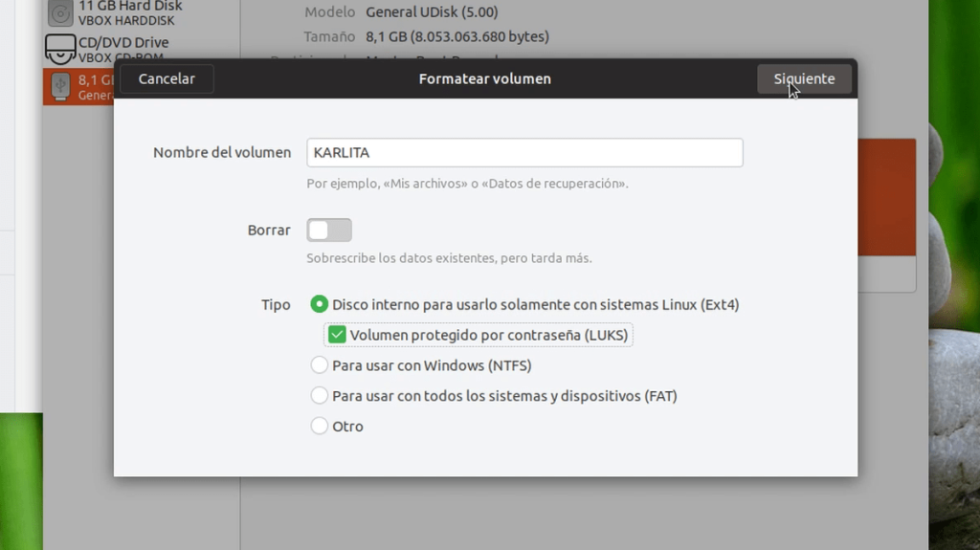Image resolution: width=980 pixels, height=550 pixels.
Task: Click the 8,1 GB size value text
Action: click(x=457, y=36)
